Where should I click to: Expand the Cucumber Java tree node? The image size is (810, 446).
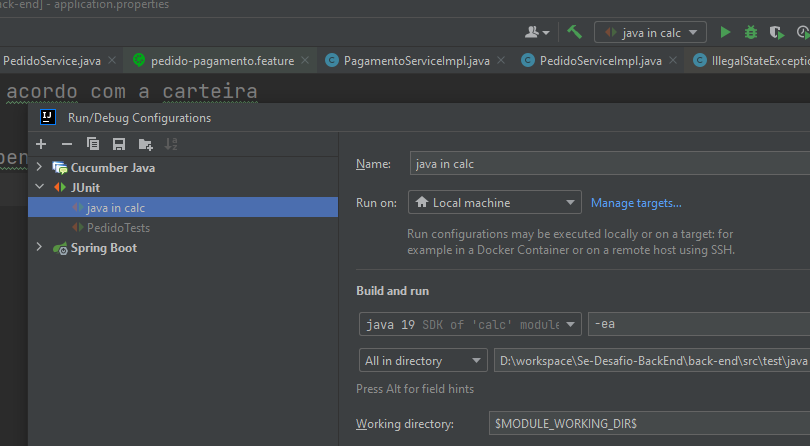(39, 167)
